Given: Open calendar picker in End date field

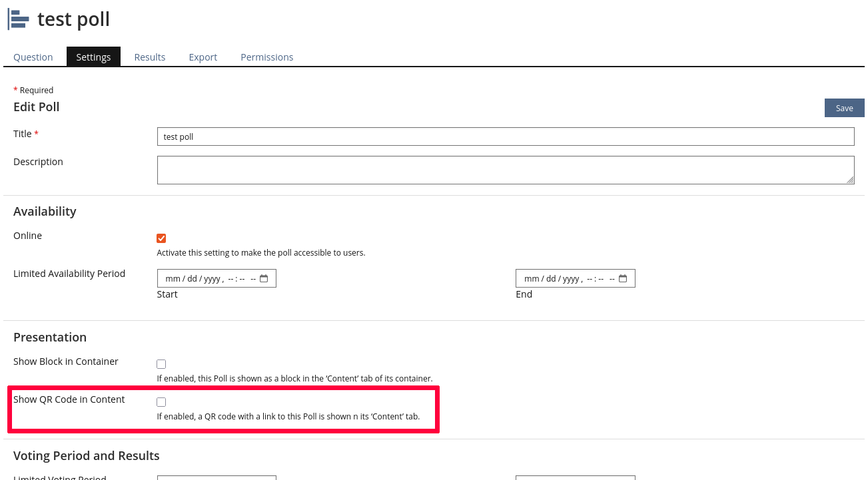Looking at the screenshot, I should (623, 278).
